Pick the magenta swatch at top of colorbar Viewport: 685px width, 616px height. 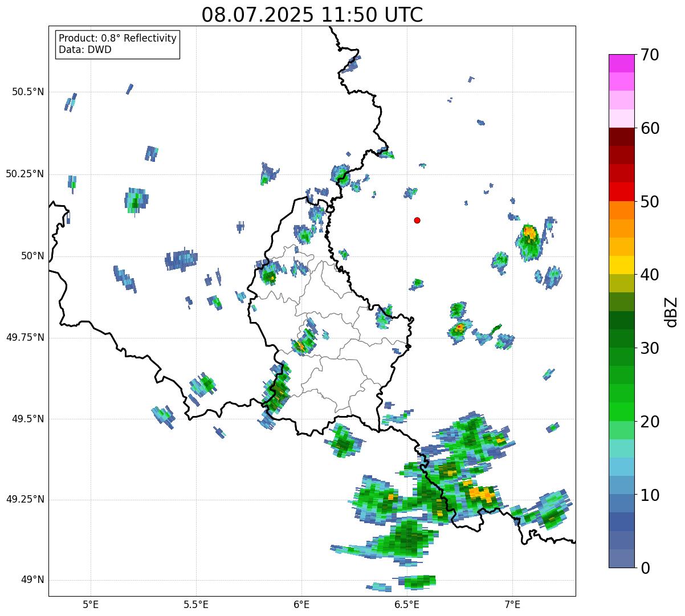tap(621, 63)
